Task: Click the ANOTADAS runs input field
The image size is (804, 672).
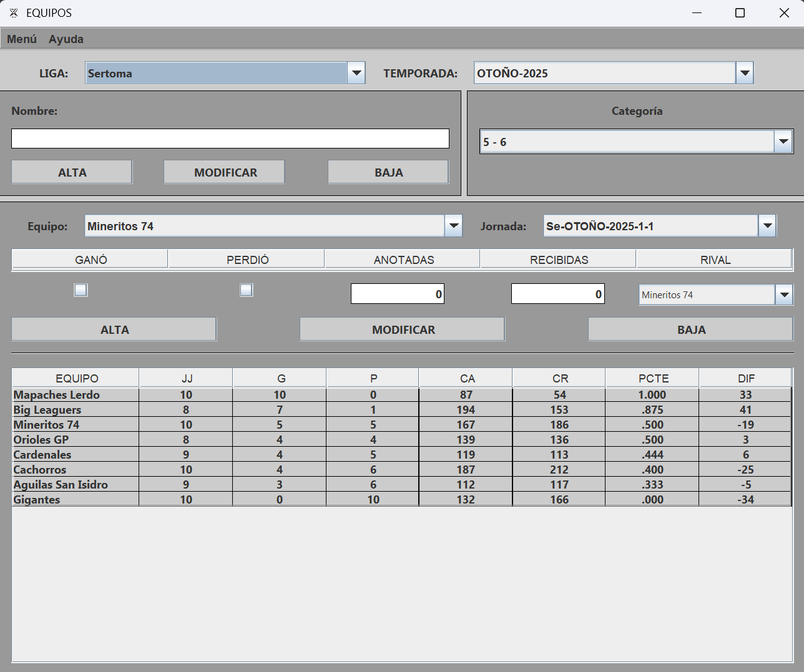Action: pos(397,294)
